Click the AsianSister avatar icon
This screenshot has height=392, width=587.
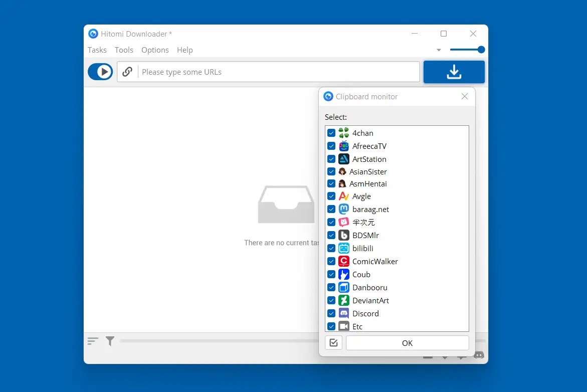click(x=342, y=171)
